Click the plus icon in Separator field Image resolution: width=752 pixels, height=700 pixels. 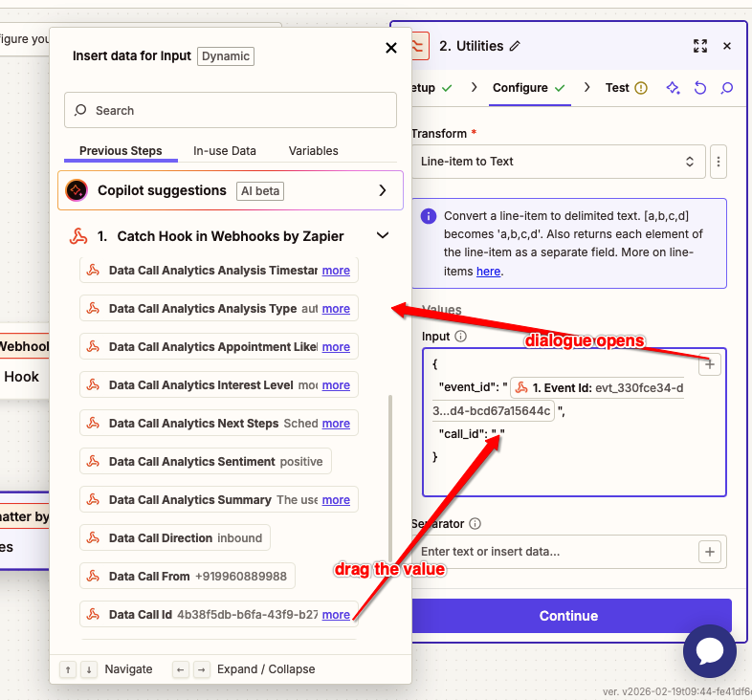point(709,552)
